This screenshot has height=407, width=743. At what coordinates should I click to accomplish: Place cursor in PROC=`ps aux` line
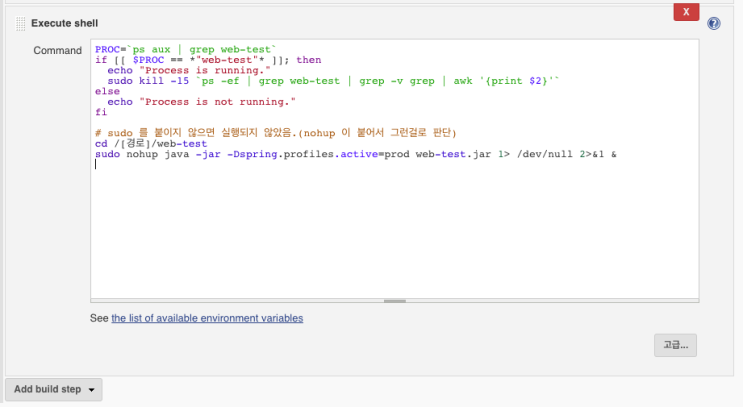tap(185, 49)
